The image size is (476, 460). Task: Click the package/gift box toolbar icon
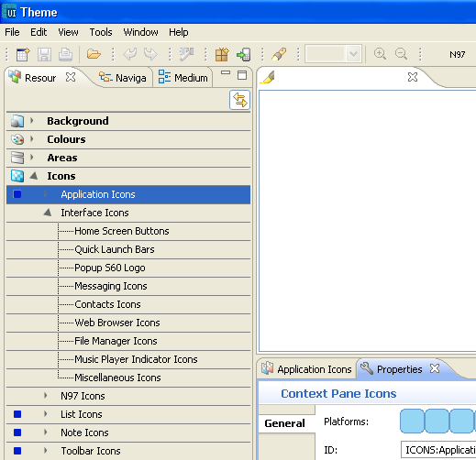coord(222,54)
